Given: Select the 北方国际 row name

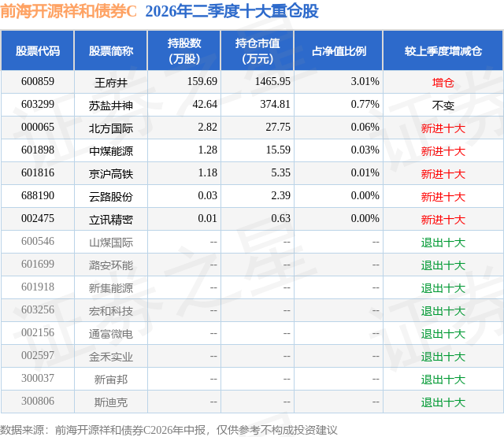Looking at the screenshot, I should coord(111,128).
